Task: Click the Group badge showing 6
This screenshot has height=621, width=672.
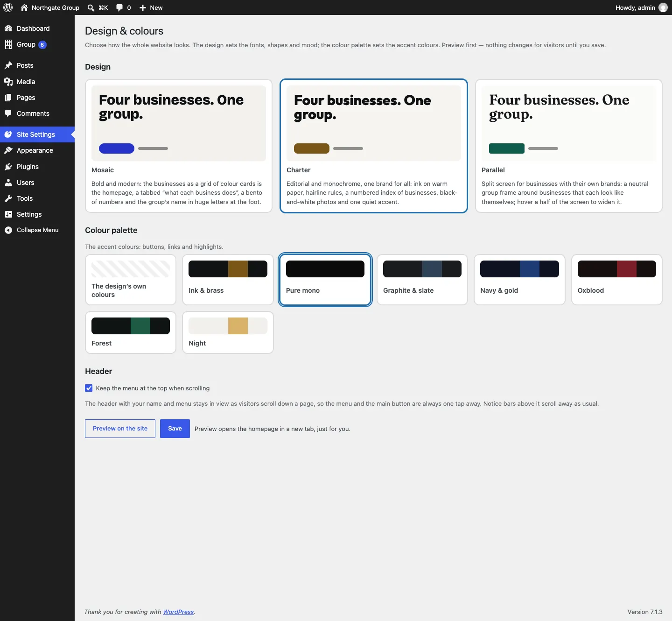Action: pyautogui.click(x=42, y=45)
